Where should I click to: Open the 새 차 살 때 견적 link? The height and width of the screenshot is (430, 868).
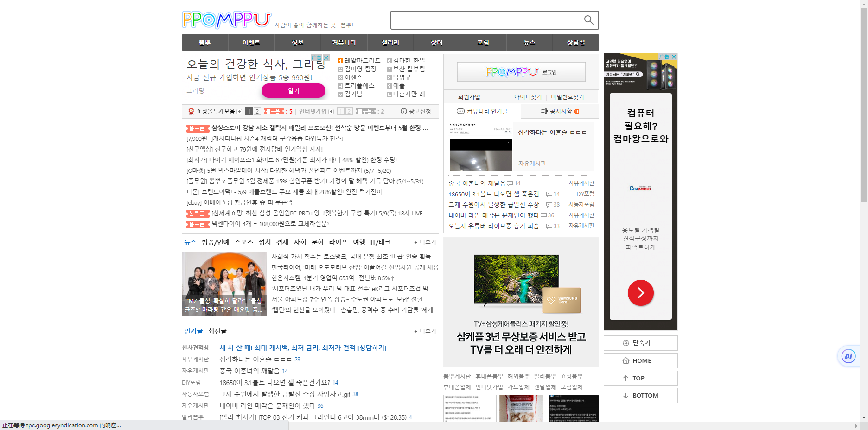[303, 348]
